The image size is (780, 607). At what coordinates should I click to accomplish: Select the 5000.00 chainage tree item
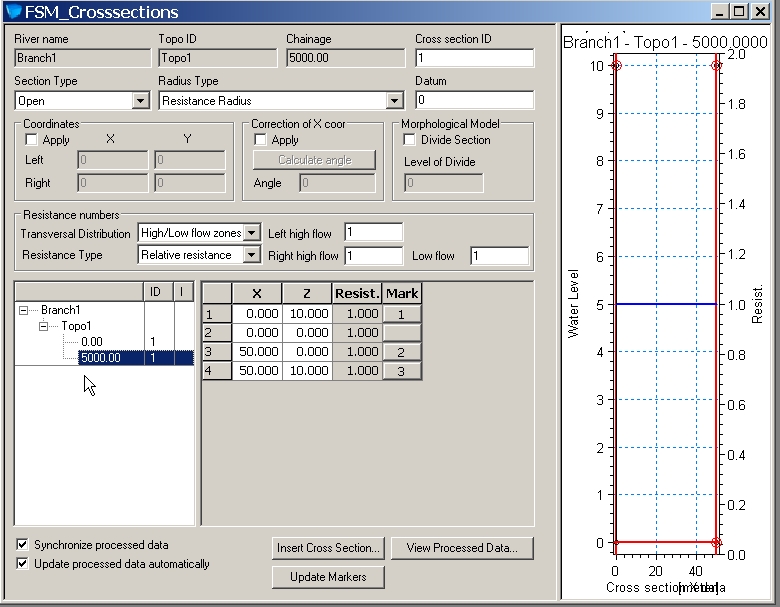[100, 357]
